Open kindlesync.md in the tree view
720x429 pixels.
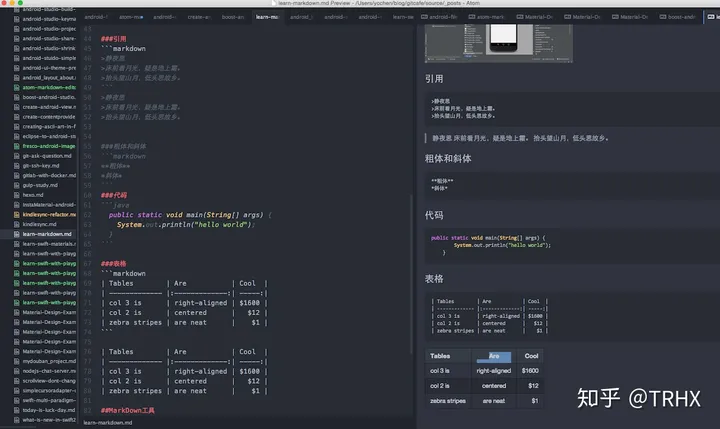pos(39,225)
